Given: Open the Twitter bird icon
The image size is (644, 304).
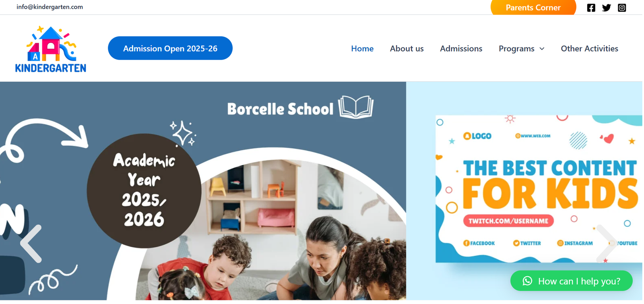Looking at the screenshot, I should click(x=607, y=8).
